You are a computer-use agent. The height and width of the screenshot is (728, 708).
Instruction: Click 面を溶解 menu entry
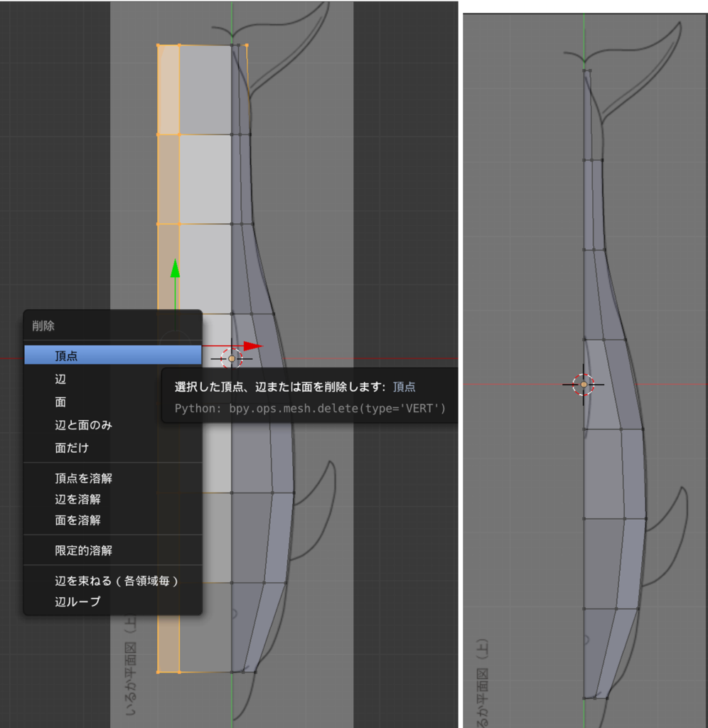[x=113, y=520]
